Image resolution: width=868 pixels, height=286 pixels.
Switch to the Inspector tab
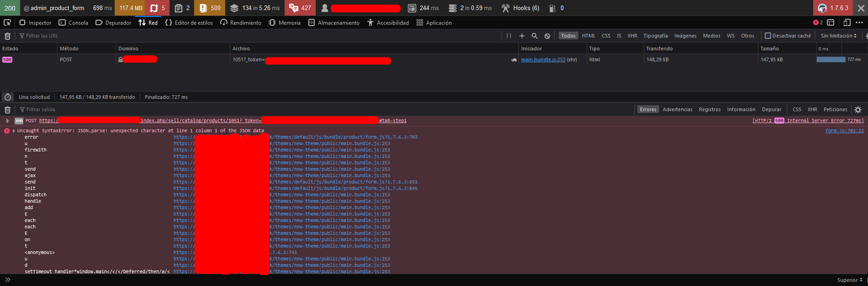click(35, 22)
